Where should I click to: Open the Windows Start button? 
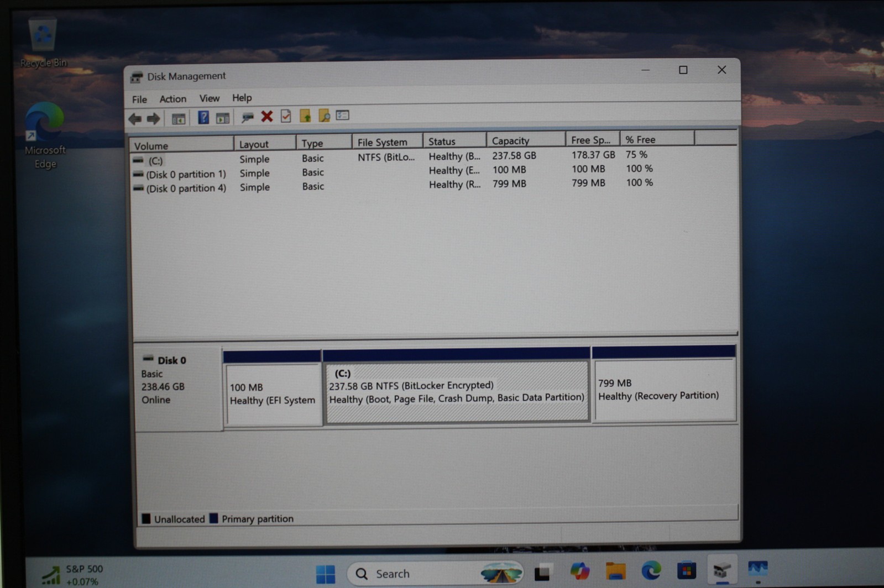325,574
